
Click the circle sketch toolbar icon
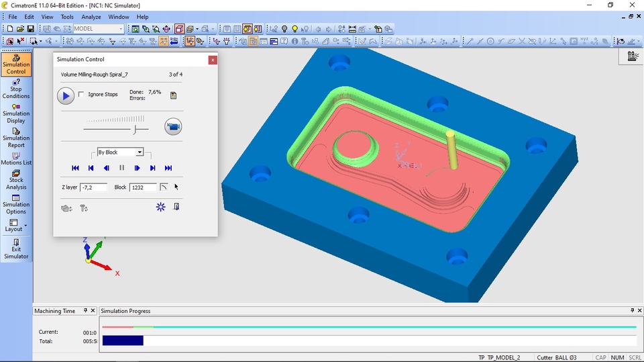tap(490, 41)
